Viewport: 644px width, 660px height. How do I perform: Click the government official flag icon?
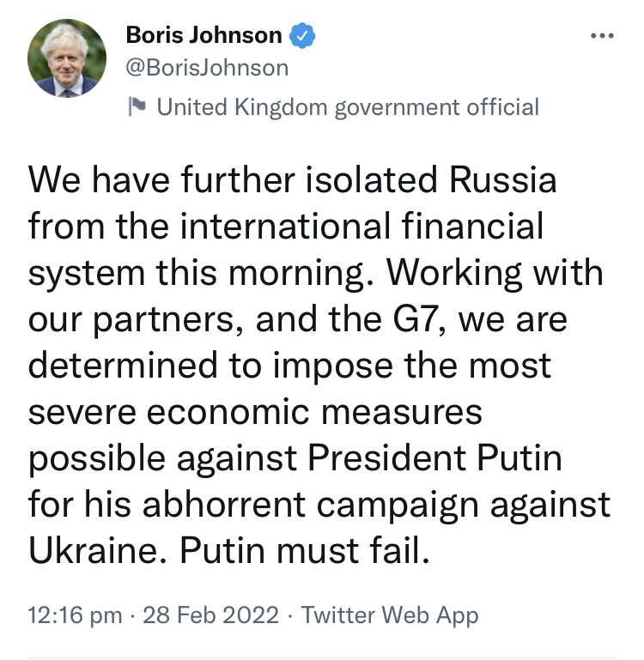click(x=137, y=106)
